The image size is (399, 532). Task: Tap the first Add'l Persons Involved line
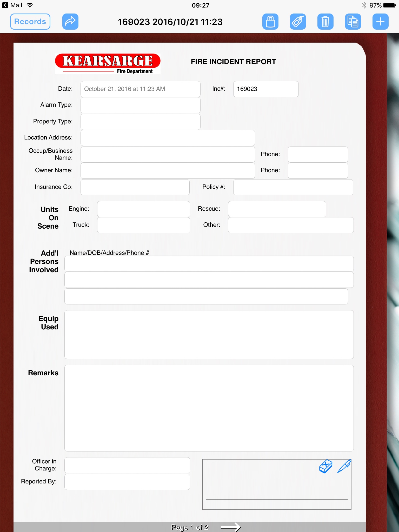(x=209, y=264)
